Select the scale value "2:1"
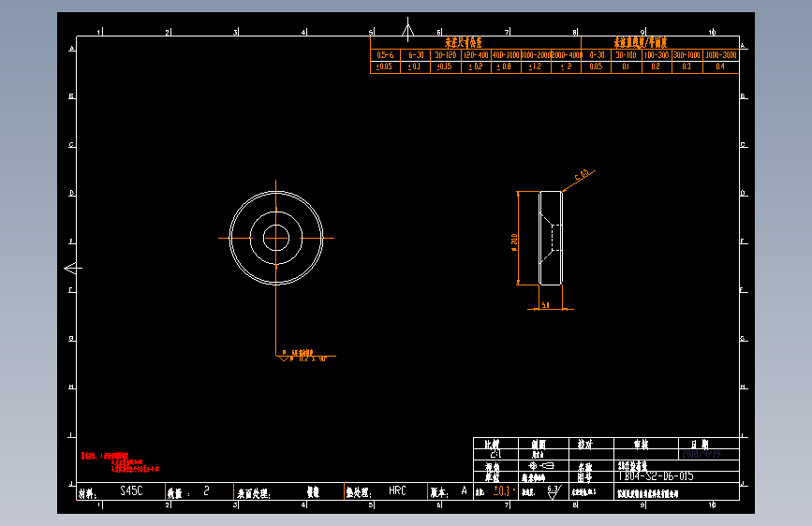Image resolution: width=812 pixels, height=526 pixels. coord(495,454)
